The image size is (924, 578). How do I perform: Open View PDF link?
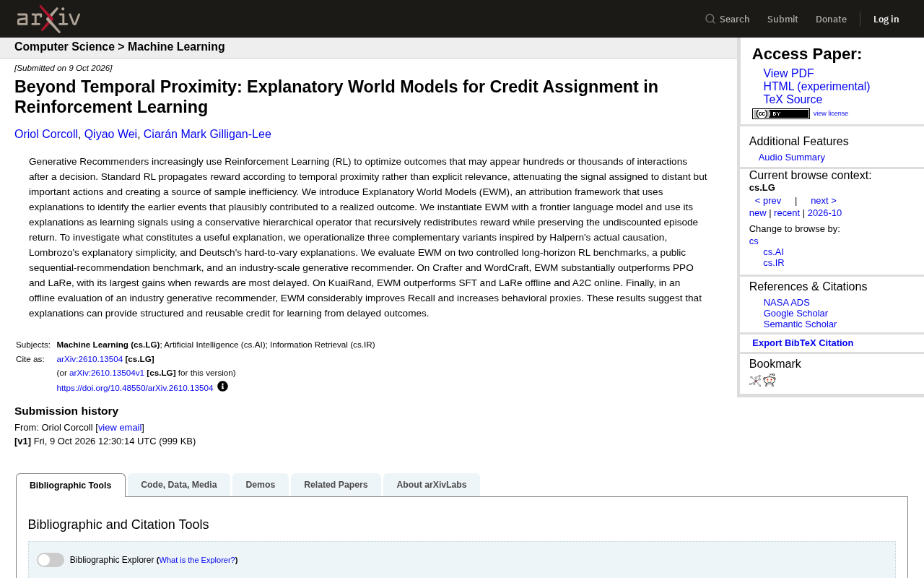788,74
